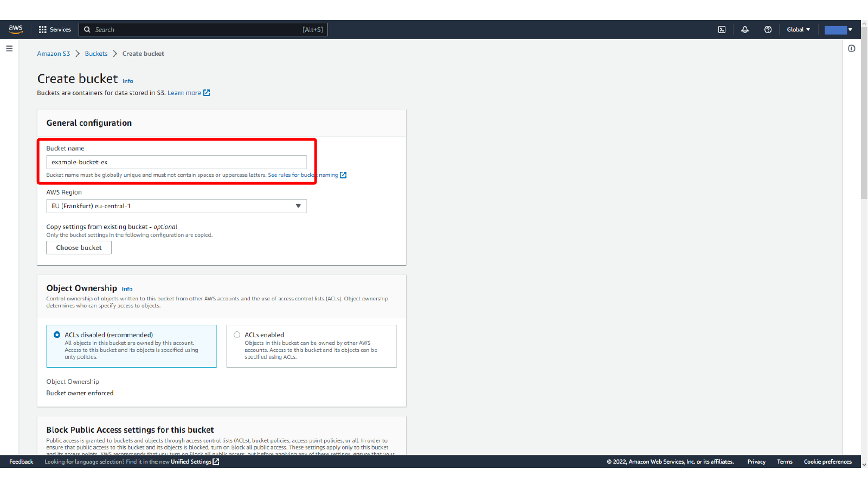Click the AWS logo home icon
This screenshot has height=488, width=868.
coord(16,29)
